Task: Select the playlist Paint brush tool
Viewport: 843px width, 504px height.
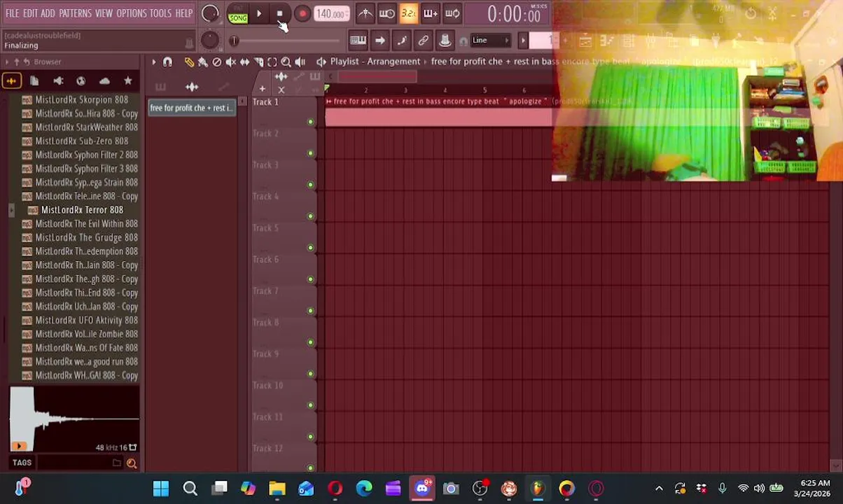Action: click(203, 62)
